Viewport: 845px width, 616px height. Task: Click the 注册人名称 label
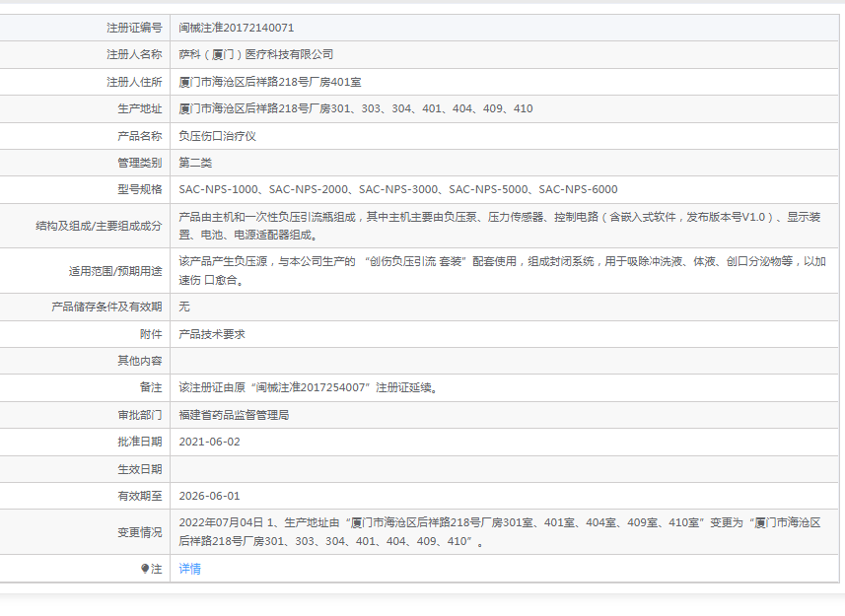pyautogui.click(x=134, y=55)
